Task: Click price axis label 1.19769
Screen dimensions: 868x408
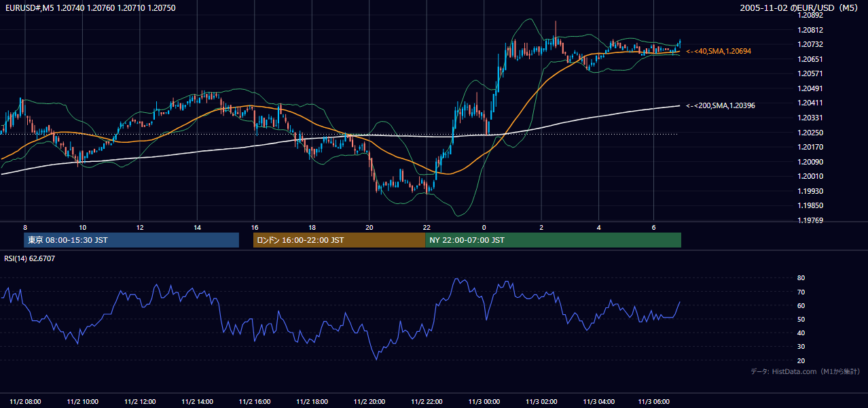Action: (x=810, y=220)
